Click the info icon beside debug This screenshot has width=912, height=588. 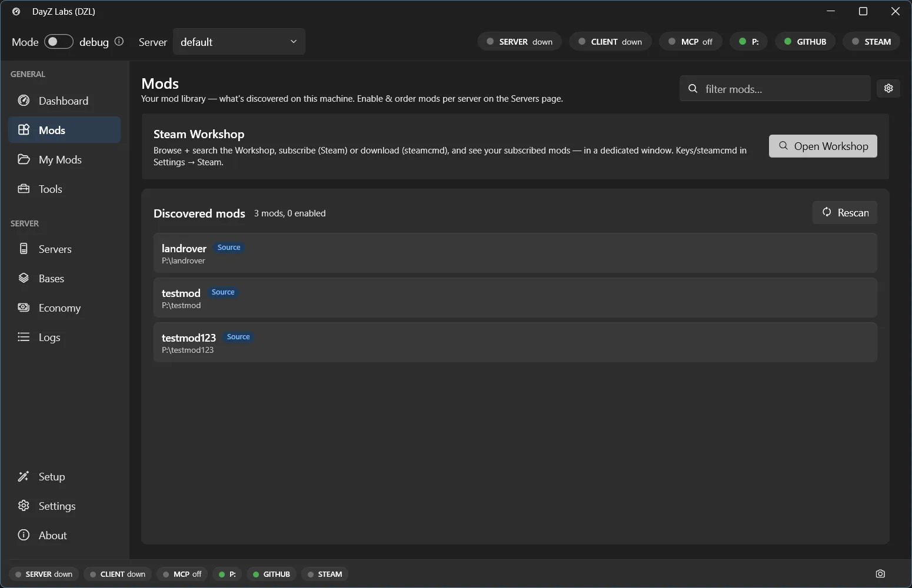[119, 41]
